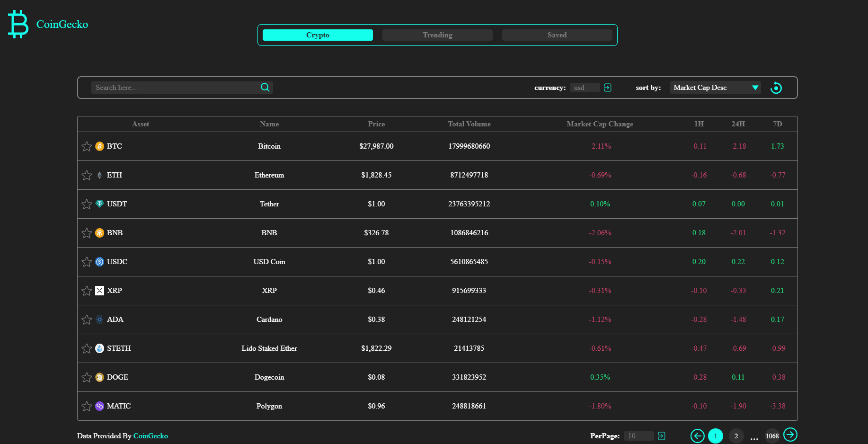Click the MATIC ticker text
868x444 pixels.
point(119,406)
